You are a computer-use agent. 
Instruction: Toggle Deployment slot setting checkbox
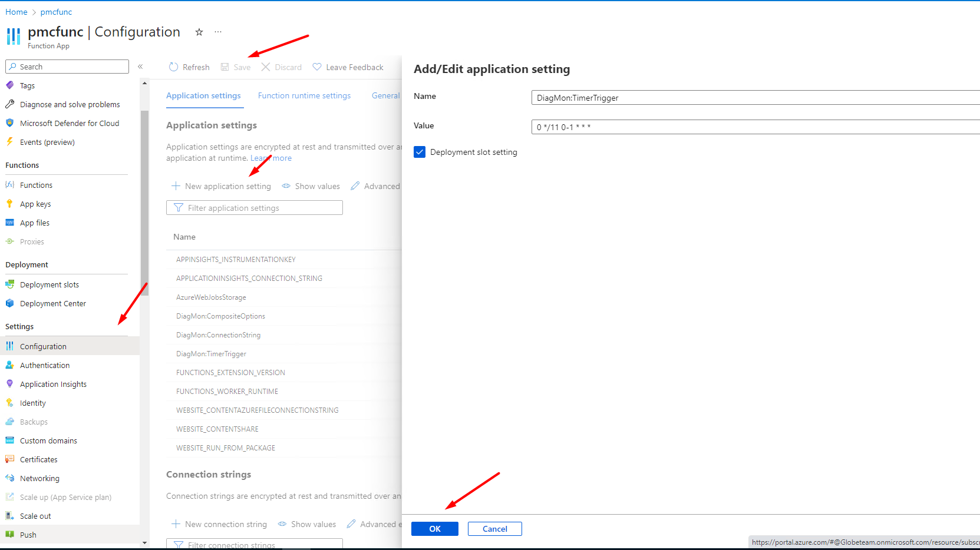tap(420, 152)
